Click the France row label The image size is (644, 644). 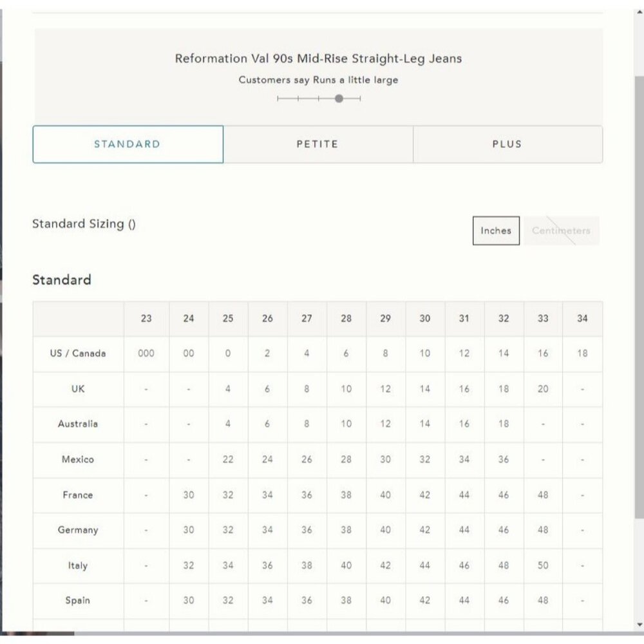78,495
